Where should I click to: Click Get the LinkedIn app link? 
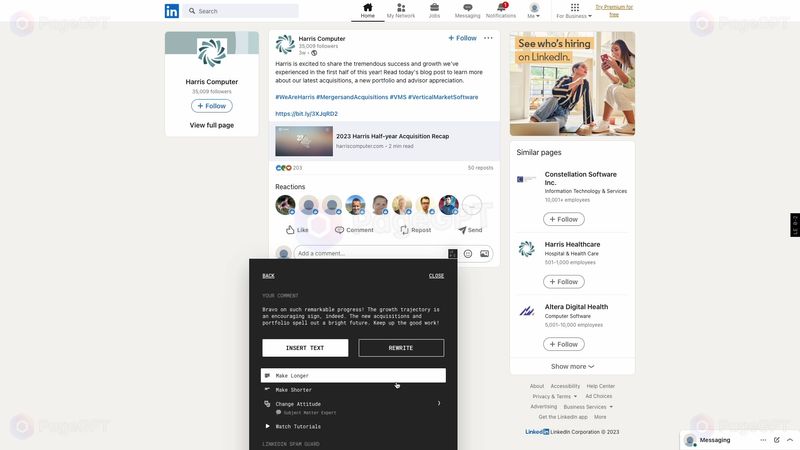(563, 417)
